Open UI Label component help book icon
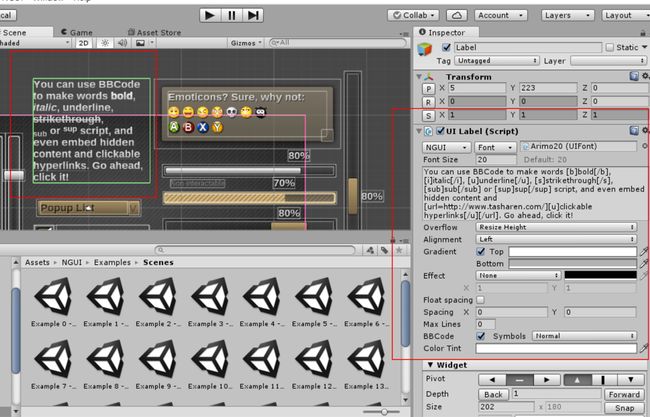The image size is (650, 417). [634, 131]
